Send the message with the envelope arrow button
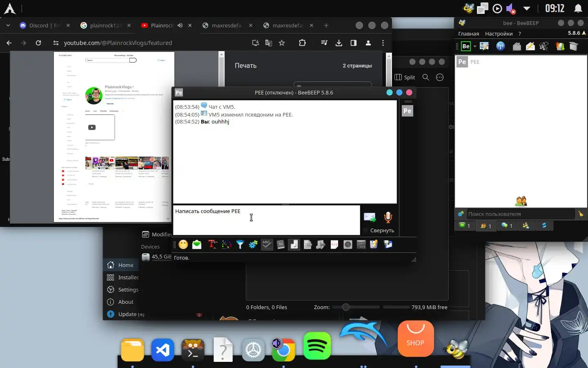 (x=370, y=218)
